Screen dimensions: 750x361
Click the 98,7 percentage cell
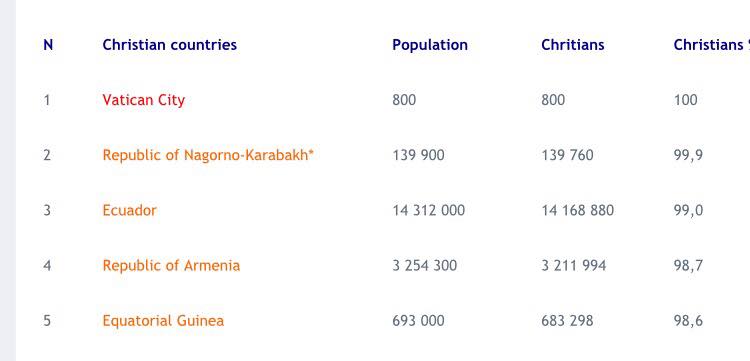coord(688,266)
